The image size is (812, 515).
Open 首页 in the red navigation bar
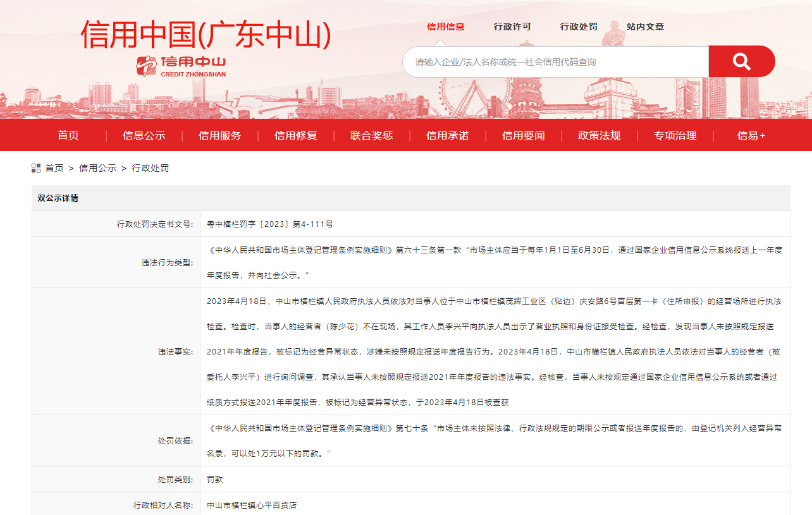(68, 135)
